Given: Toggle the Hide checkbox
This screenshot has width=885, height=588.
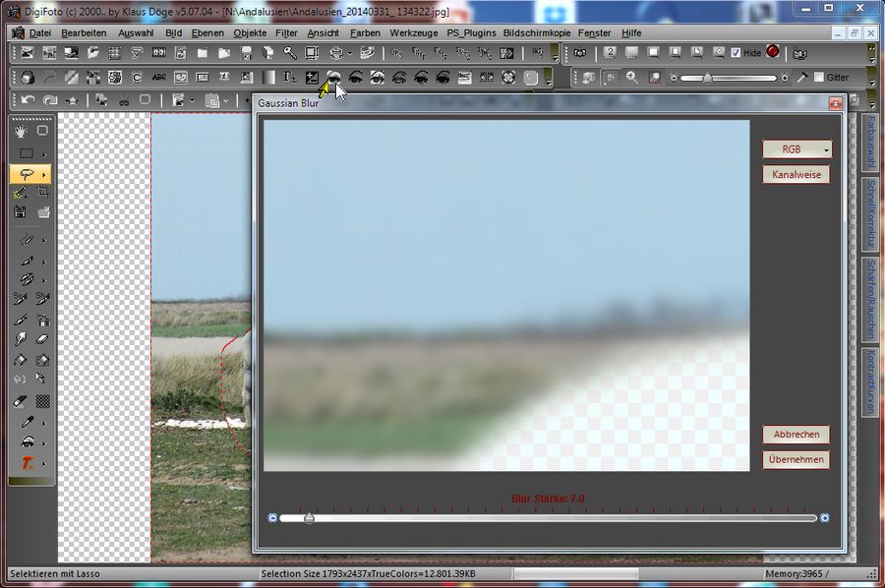Looking at the screenshot, I should (x=736, y=53).
